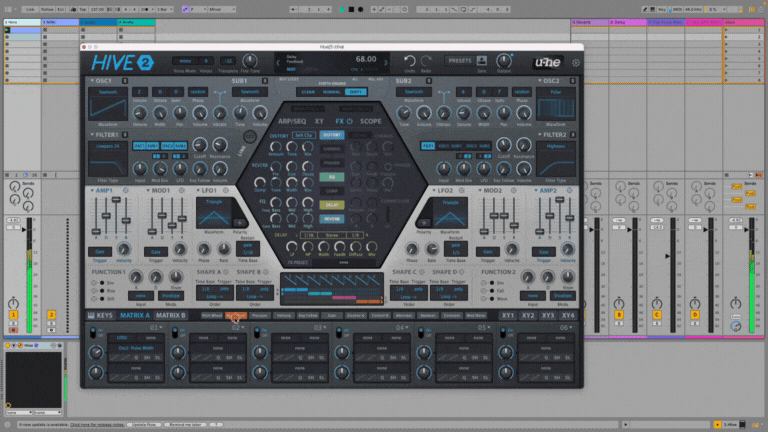
Task: Open the matrix slot 03 menu arrow
Action: point(325,327)
